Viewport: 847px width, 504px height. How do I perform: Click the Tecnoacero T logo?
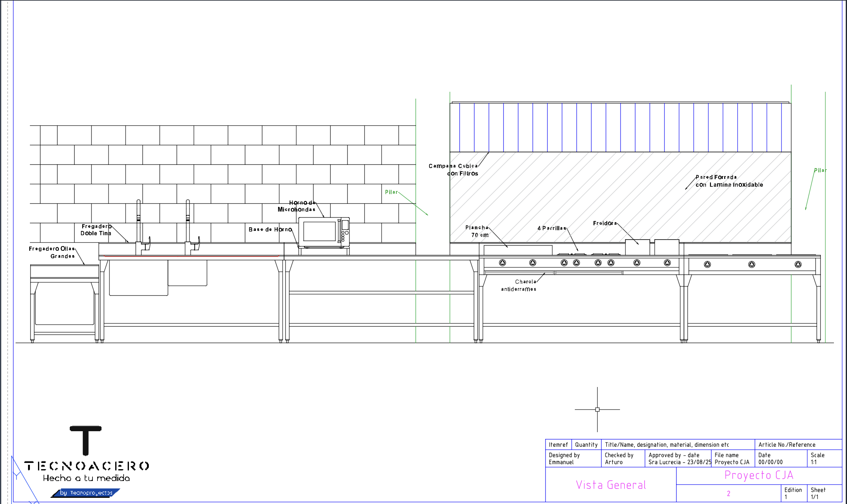[86, 440]
